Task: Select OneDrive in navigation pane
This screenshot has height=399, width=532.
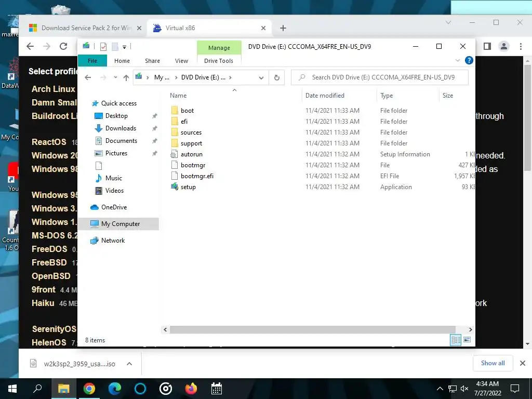Action: (x=114, y=207)
